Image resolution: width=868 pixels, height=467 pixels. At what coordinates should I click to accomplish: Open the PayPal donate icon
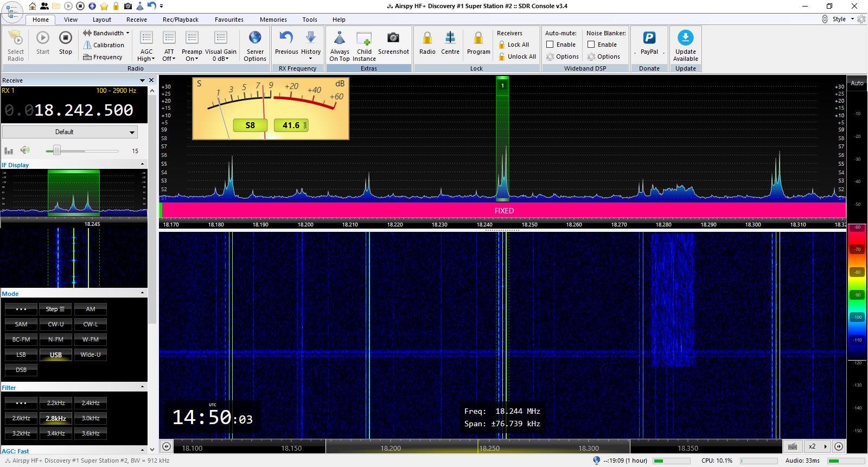[x=649, y=38]
